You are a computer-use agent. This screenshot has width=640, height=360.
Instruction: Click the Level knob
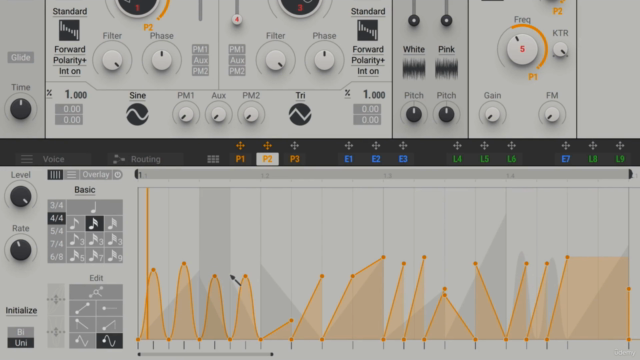tap(20, 196)
